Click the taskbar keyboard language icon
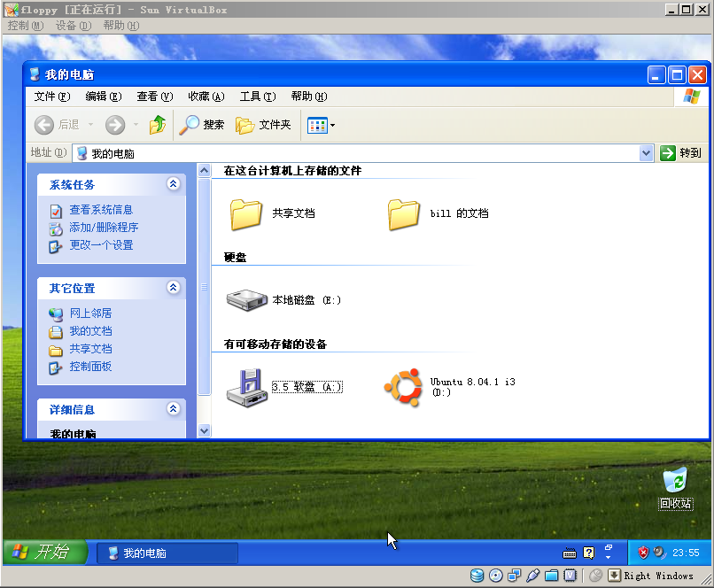714x588 pixels. click(570, 553)
